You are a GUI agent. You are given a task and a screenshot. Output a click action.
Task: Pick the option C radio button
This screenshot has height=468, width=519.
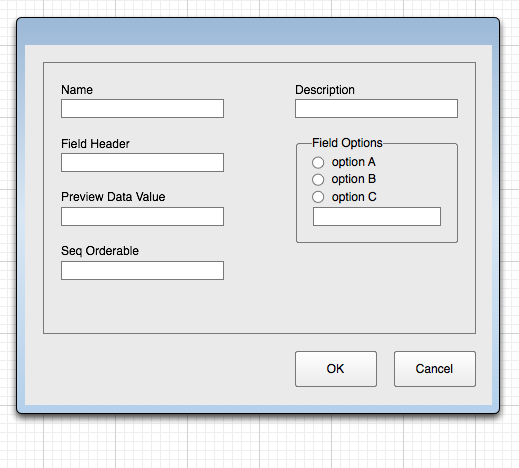coord(318,197)
